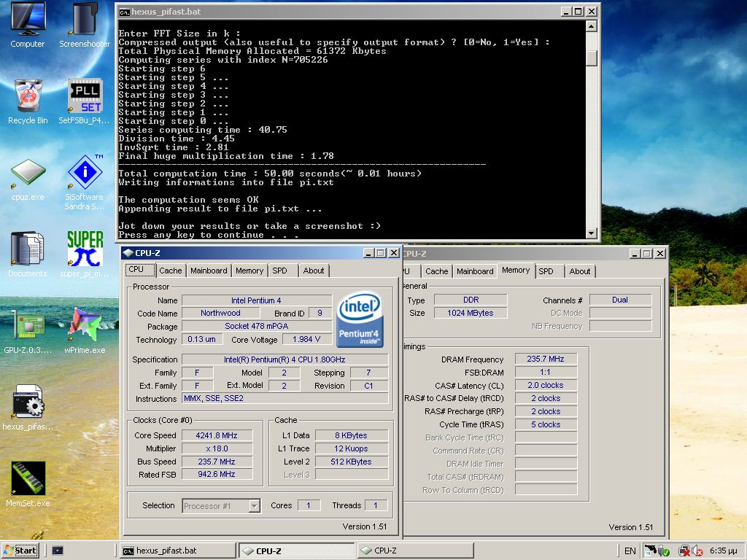Click the Start button
Screen dimensions: 747x560
coord(20,551)
